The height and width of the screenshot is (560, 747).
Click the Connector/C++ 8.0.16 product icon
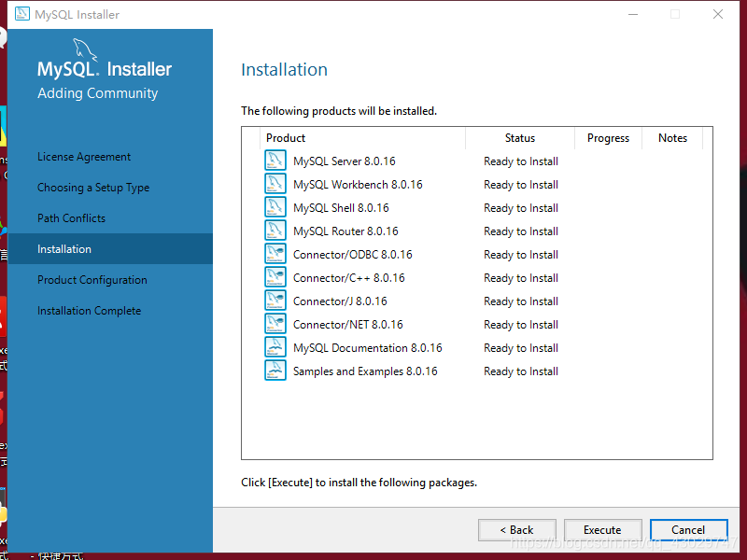coord(275,277)
